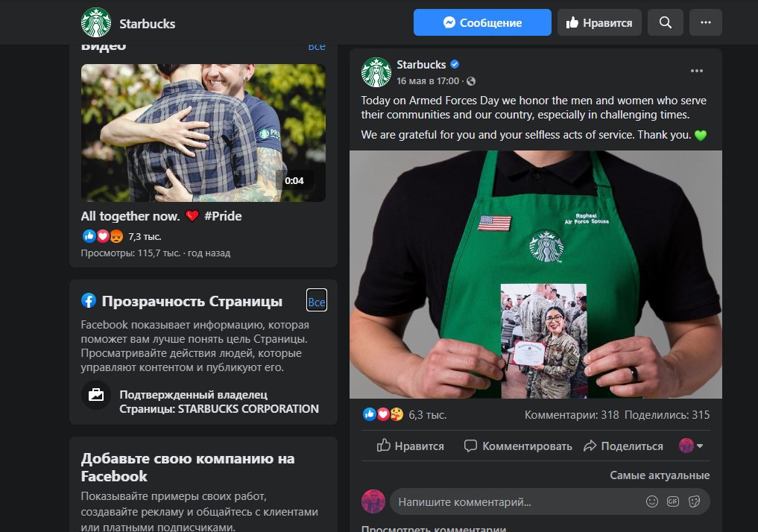Screen dimensions: 758x532
Task: Click the briefcase verified owner icon
Action: tap(95, 395)
